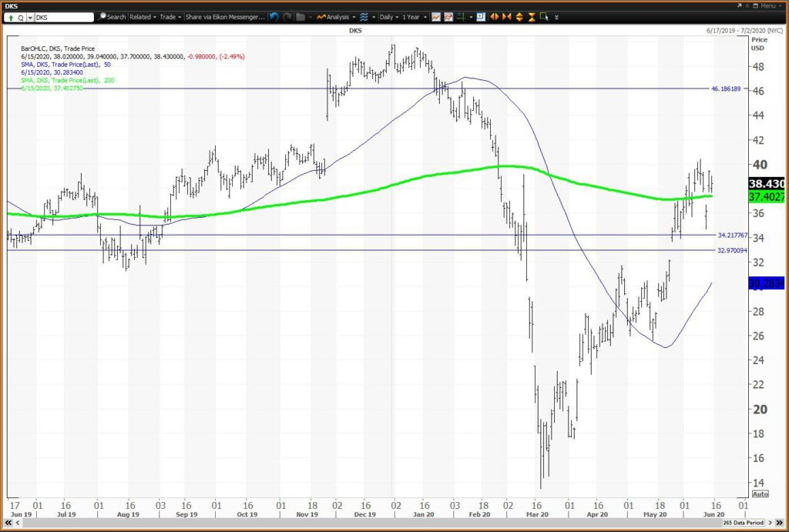
Task: Click the blue wavy lines chart-type icon
Action: point(364,17)
